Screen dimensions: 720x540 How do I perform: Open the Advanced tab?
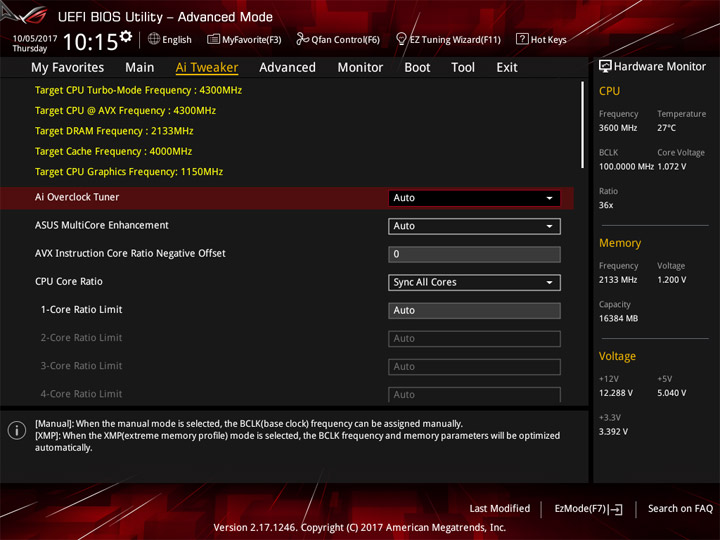tap(287, 68)
